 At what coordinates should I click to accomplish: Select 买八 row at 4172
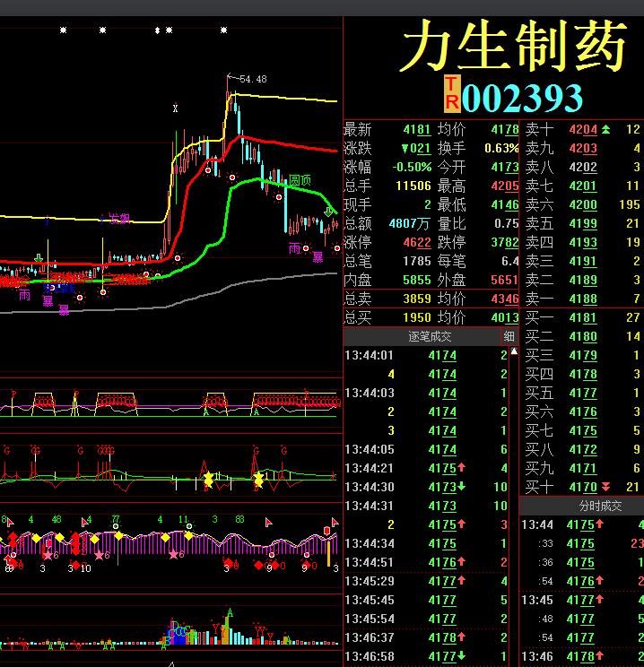tap(582, 450)
